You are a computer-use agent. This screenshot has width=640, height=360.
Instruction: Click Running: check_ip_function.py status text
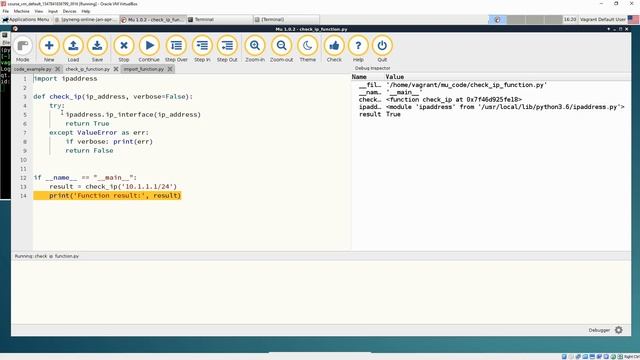tap(47, 256)
